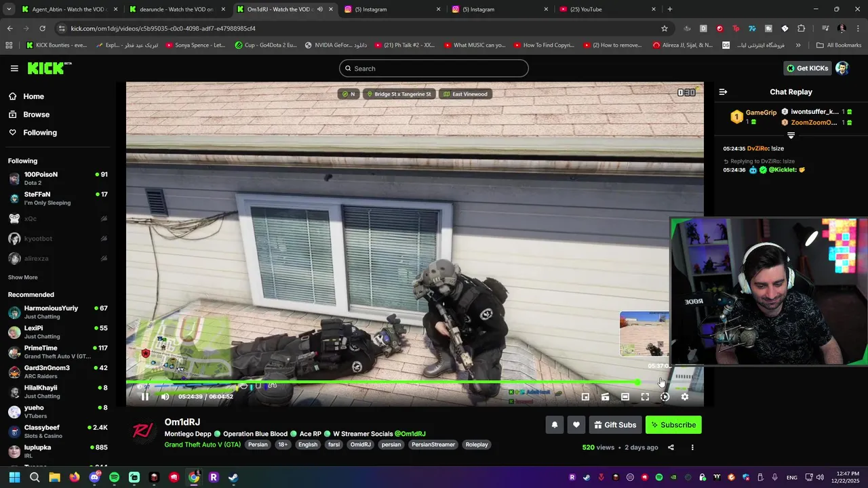Open SteFFaN channel in Following
This screenshot has height=488, width=868.
tap(58, 198)
